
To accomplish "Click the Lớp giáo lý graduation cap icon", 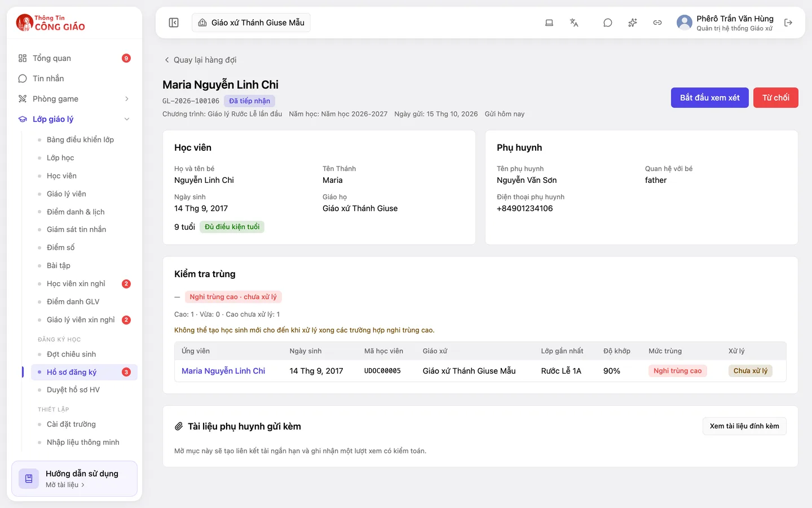I will 23,119.
